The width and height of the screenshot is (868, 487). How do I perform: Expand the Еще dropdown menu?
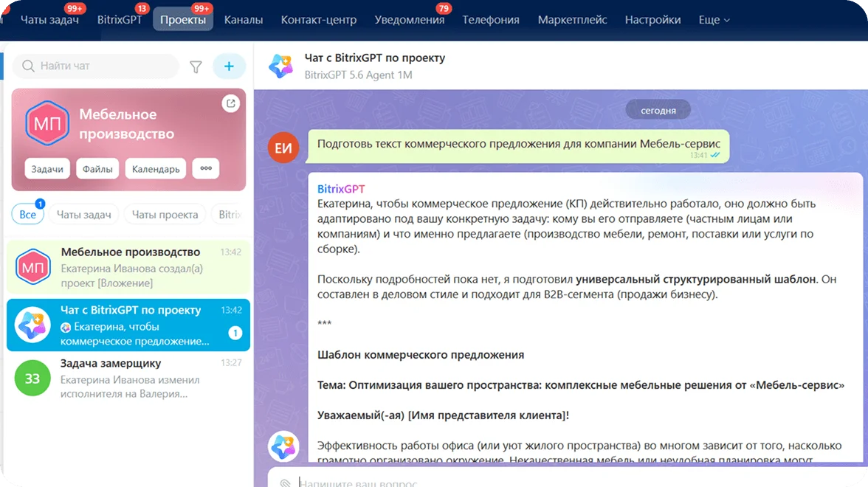tap(714, 20)
